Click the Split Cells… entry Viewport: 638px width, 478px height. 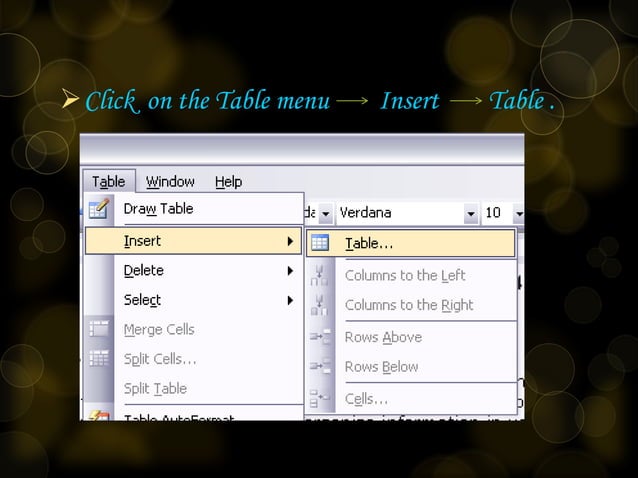pos(193,359)
